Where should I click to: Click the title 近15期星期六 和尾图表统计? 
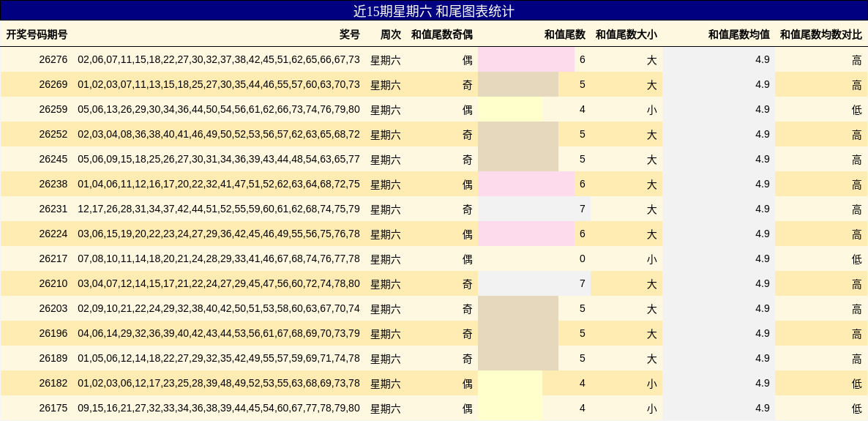point(434,10)
